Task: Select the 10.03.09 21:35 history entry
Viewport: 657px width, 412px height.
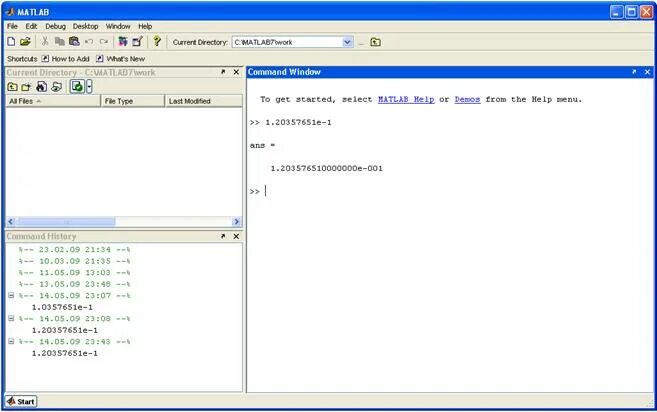Action: coord(74,261)
